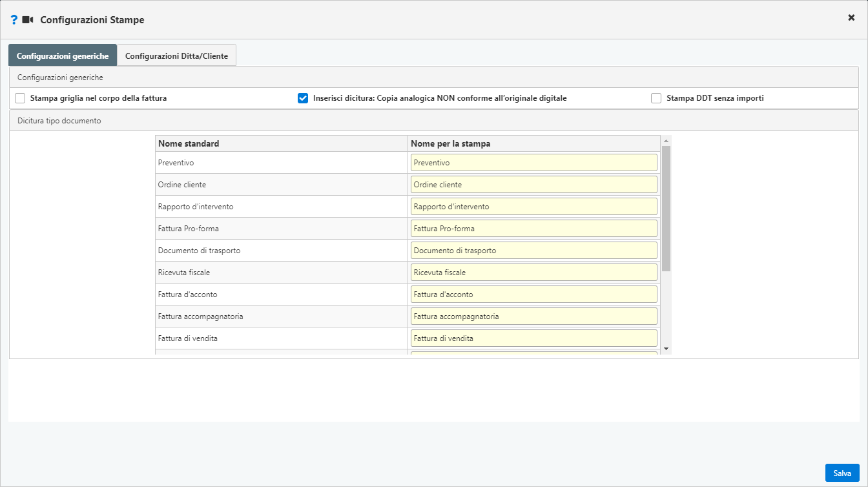Uncheck Inserisci dicitura Copia analogica checkbox
This screenshot has height=487, width=868.
[x=302, y=99]
